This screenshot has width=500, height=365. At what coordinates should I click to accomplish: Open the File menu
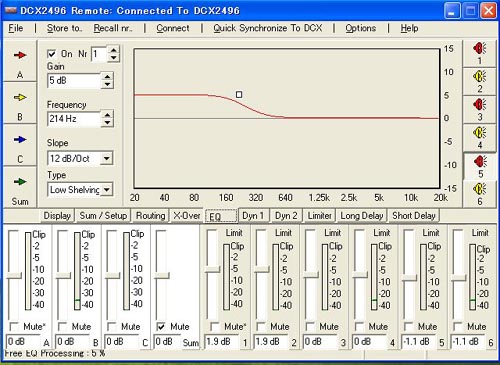click(16, 28)
